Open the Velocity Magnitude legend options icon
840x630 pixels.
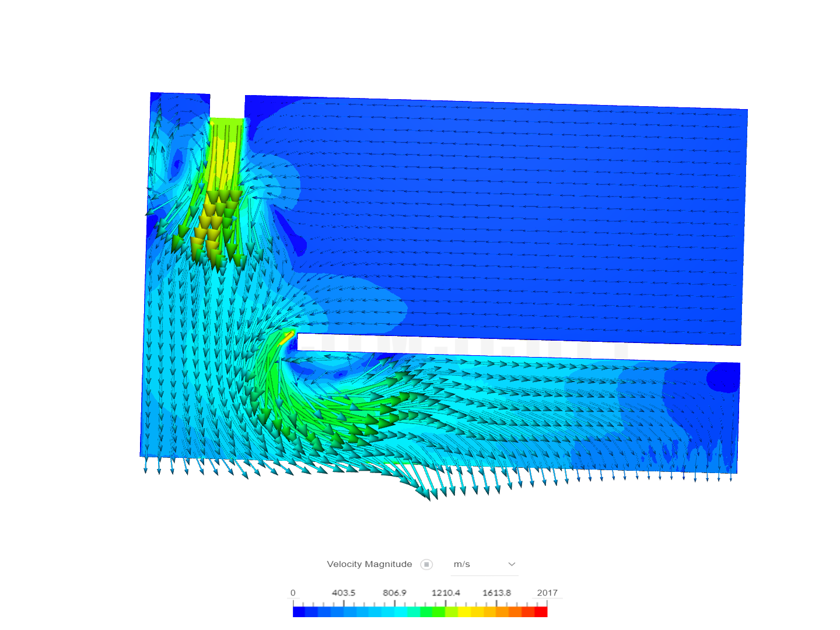(426, 564)
